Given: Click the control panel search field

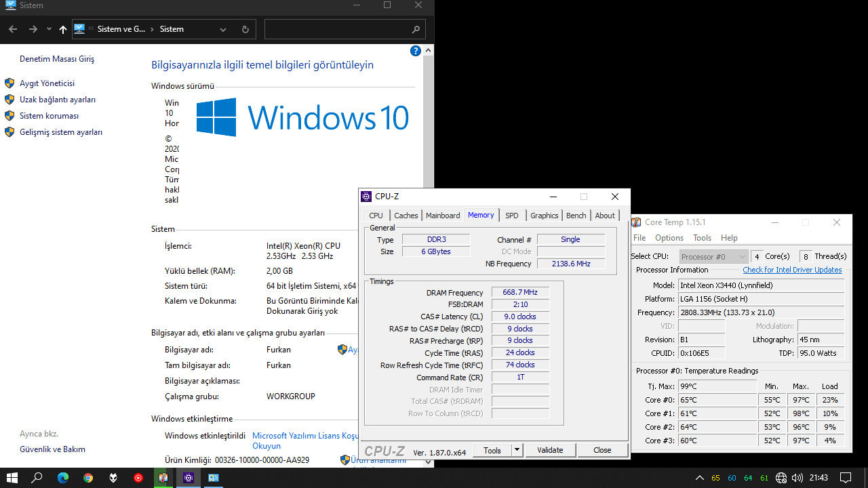Looking at the screenshot, I should (x=338, y=29).
